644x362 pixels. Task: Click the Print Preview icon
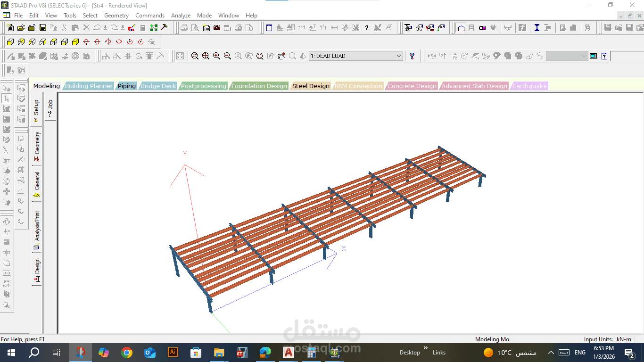(195, 28)
